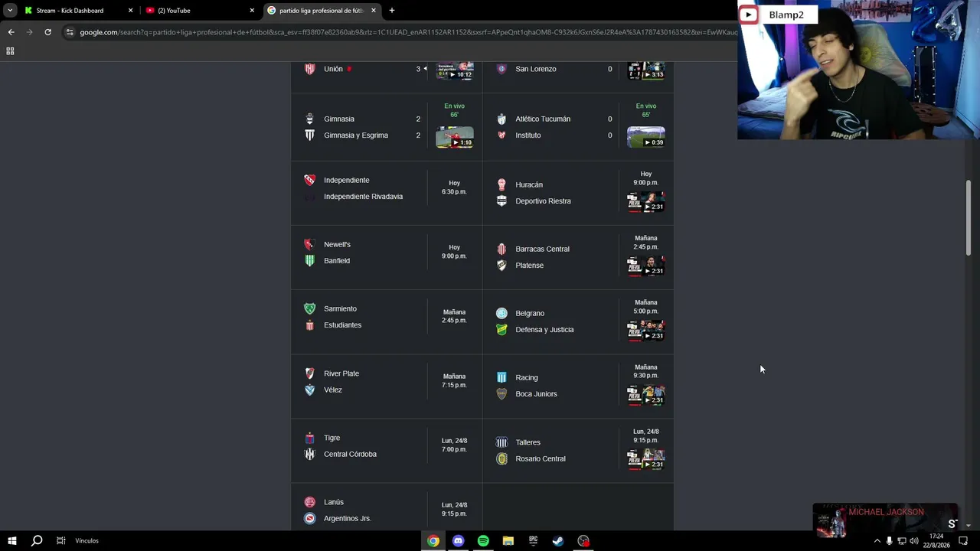This screenshot has height=551, width=980.
Task: Click the River Plate crest
Action: (x=309, y=373)
